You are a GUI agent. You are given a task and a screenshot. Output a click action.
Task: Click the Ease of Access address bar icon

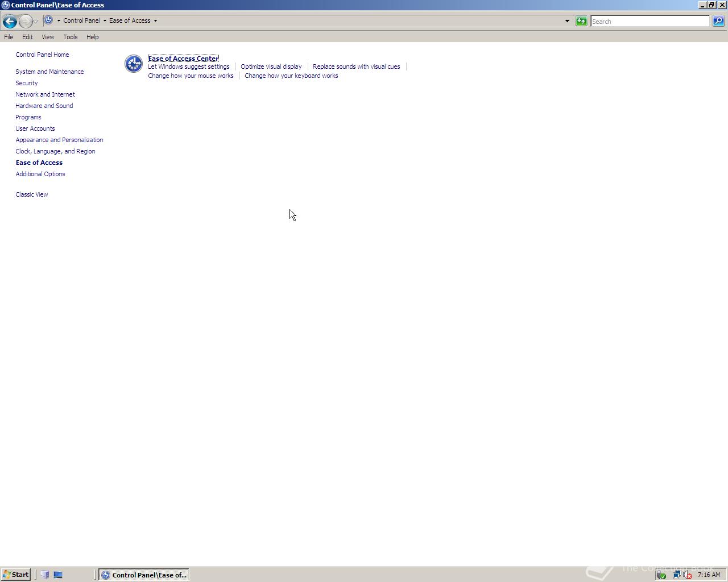[x=49, y=20]
